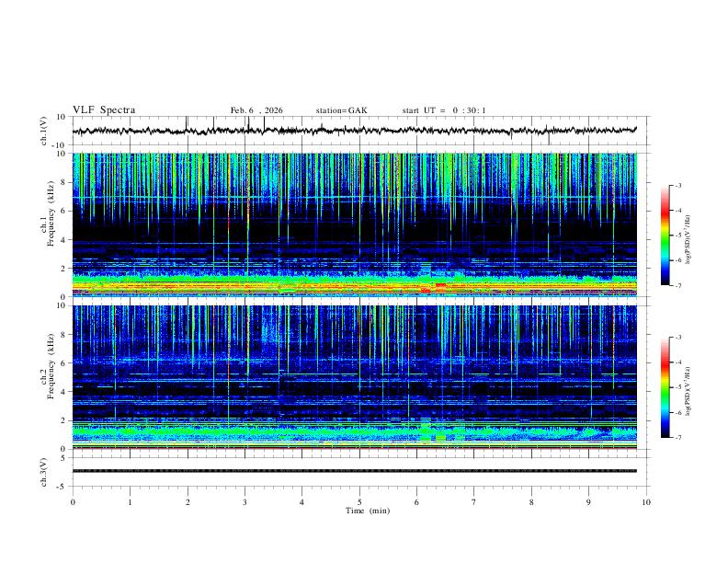
Task: Click the ch.2 colorbar "log(PSD)(V²/Hz)" label
Action: tap(688, 392)
